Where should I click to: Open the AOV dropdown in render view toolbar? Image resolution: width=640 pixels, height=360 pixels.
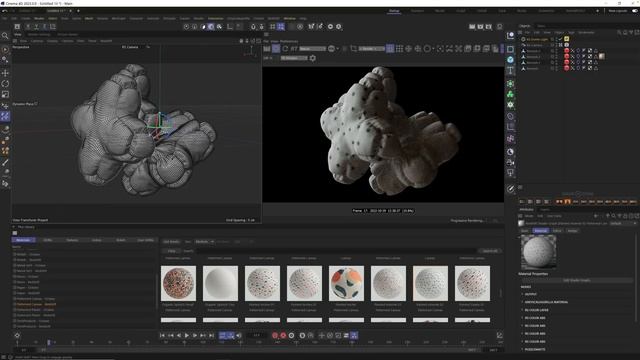[x=313, y=49]
